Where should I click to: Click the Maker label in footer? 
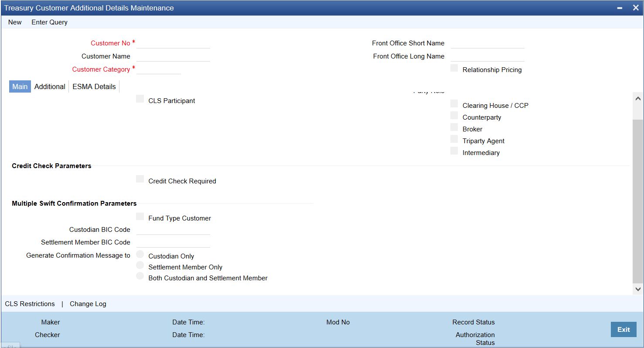point(51,322)
